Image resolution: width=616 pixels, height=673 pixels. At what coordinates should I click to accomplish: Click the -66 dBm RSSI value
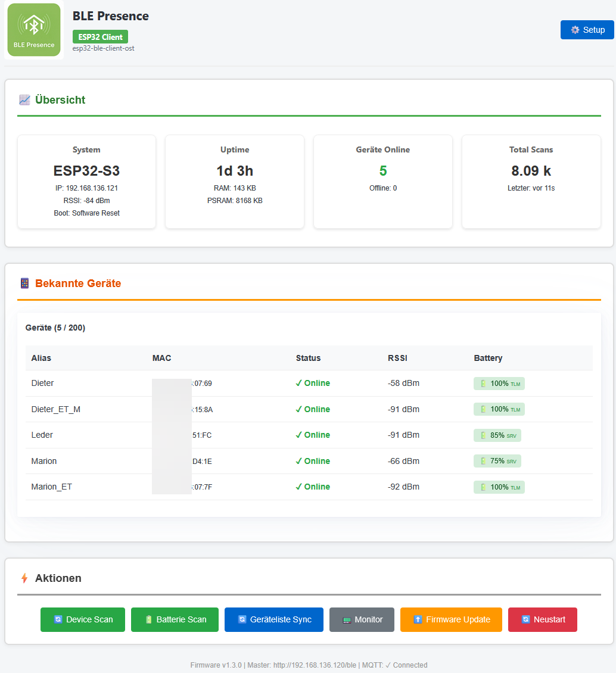[403, 461]
